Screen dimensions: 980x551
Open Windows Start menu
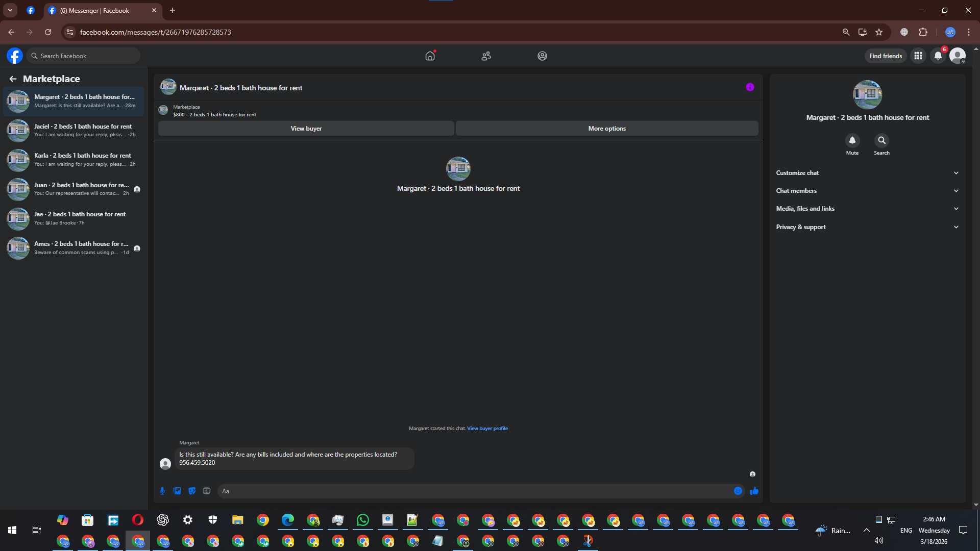coord(12,530)
